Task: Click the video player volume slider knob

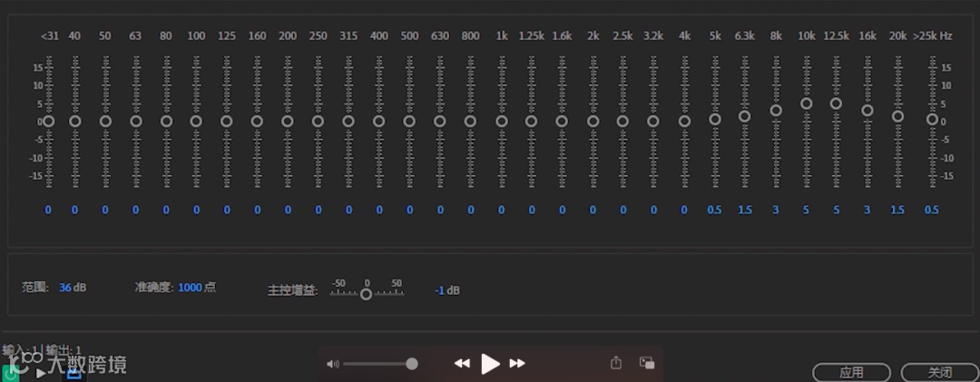Action: pyautogui.click(x=412, y=364)
